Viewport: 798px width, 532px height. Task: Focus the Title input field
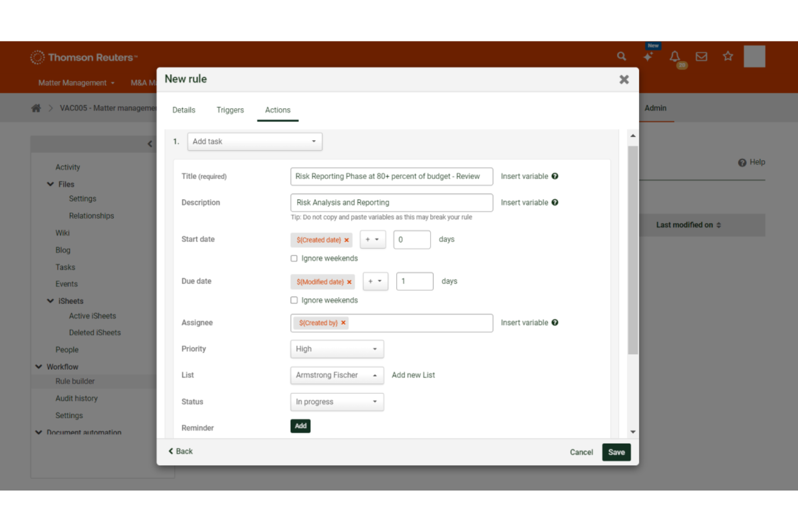(x=391, y=177)
